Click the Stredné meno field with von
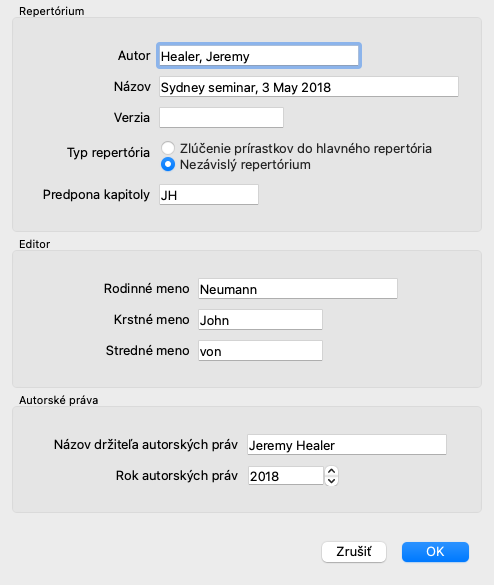 coord(260,351)
